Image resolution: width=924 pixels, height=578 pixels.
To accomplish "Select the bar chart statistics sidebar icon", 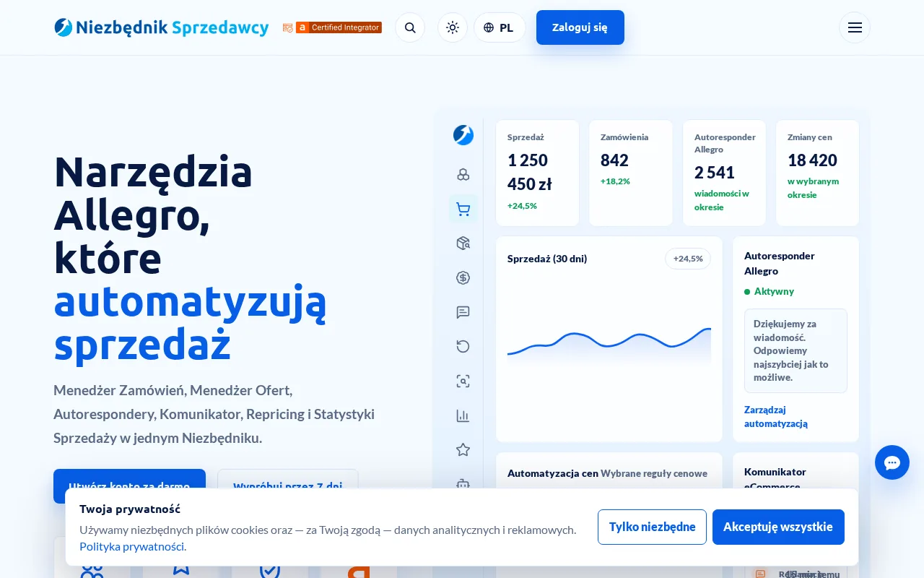I will point(463,415).
